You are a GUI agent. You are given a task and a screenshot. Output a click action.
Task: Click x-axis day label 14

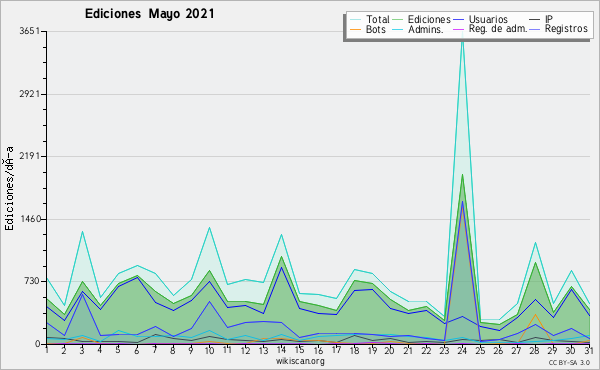pyautogui.click(x=281, y=350)
